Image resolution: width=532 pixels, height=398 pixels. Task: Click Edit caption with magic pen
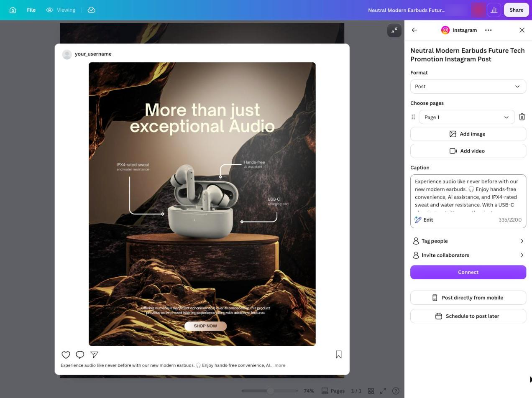[x=424, y=220]
